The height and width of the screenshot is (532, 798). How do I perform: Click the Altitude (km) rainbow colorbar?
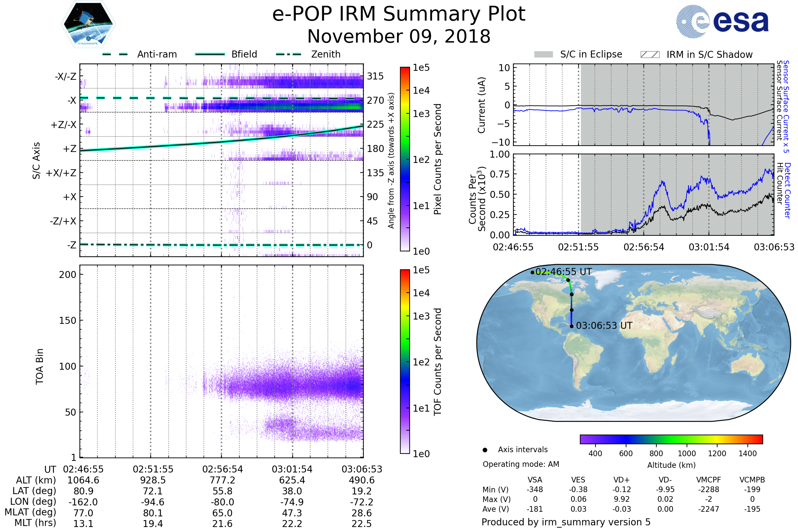tap(671, 439)
